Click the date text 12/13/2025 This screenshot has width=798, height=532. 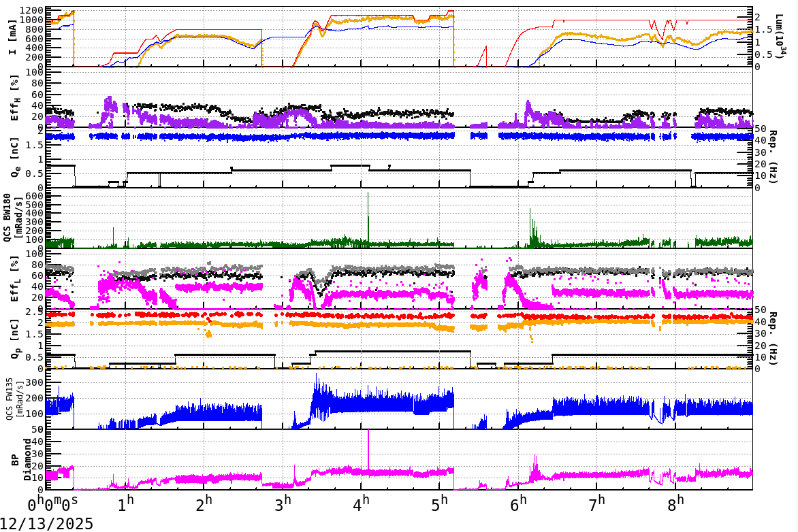click(46, 524)
